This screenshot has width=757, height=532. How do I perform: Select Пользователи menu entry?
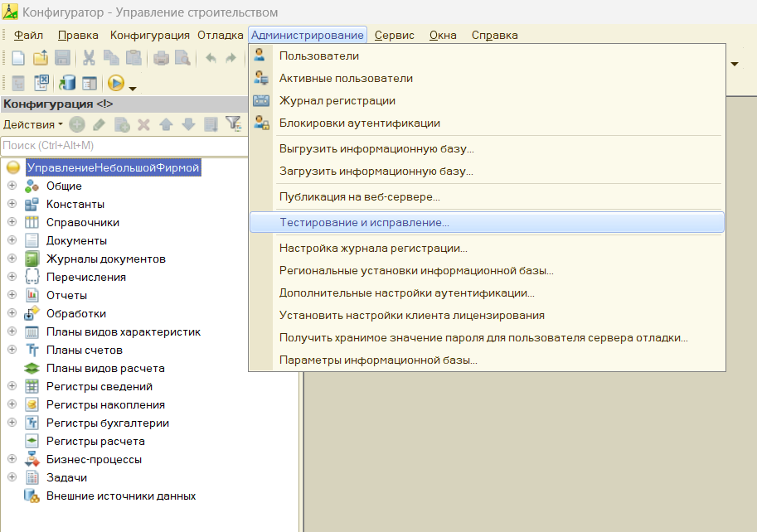click(x=488, y=56)
